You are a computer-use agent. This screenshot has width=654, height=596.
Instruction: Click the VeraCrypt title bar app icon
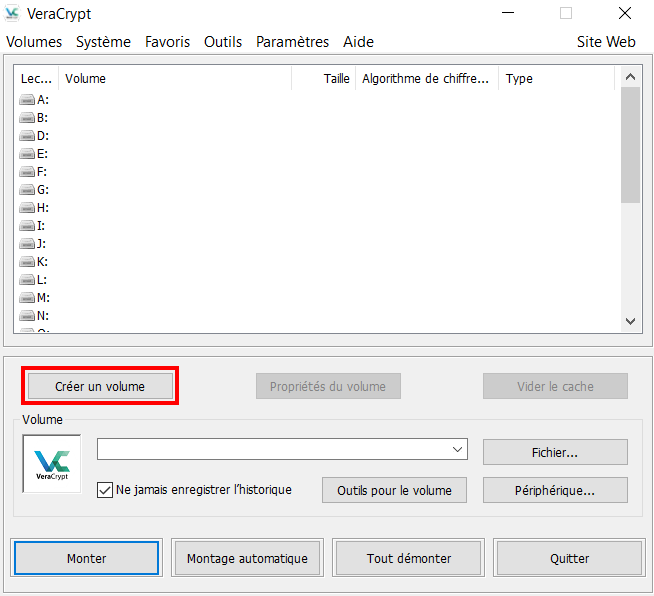(x=13, y=14)
